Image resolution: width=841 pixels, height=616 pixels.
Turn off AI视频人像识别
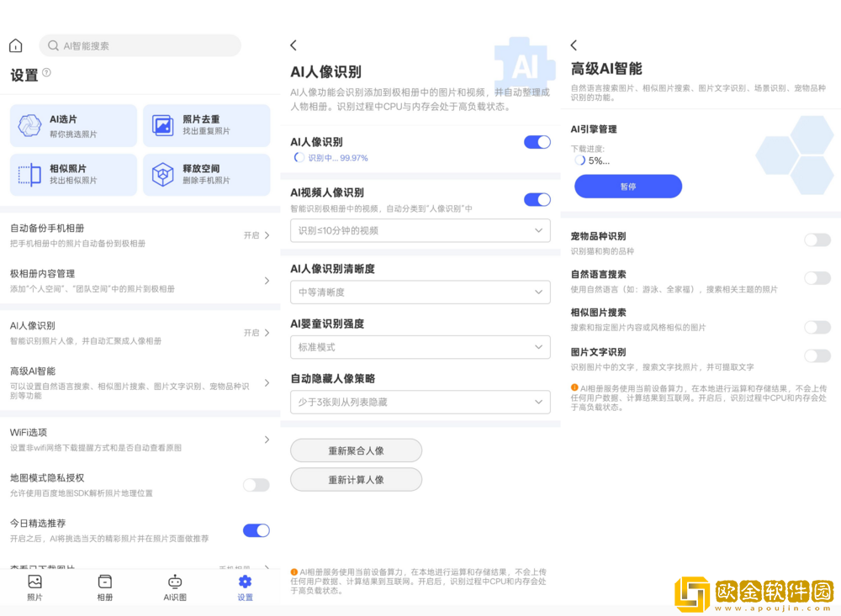coord(537,199)
